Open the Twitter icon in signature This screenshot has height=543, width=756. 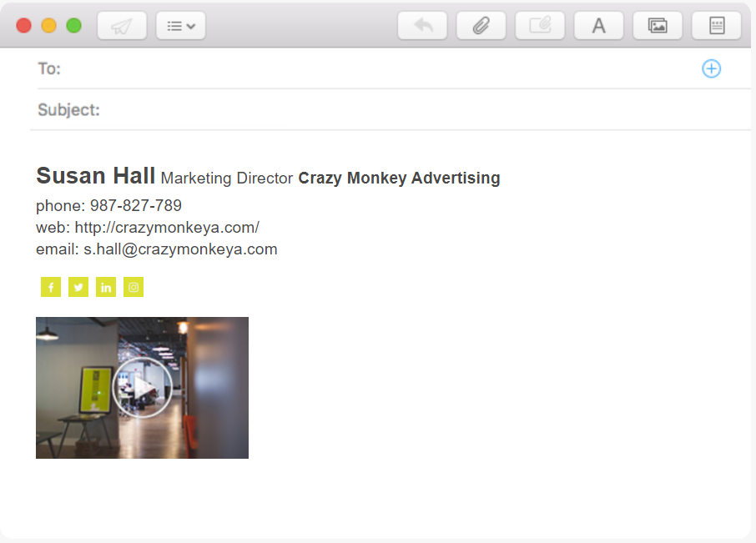tap(78, 287)
